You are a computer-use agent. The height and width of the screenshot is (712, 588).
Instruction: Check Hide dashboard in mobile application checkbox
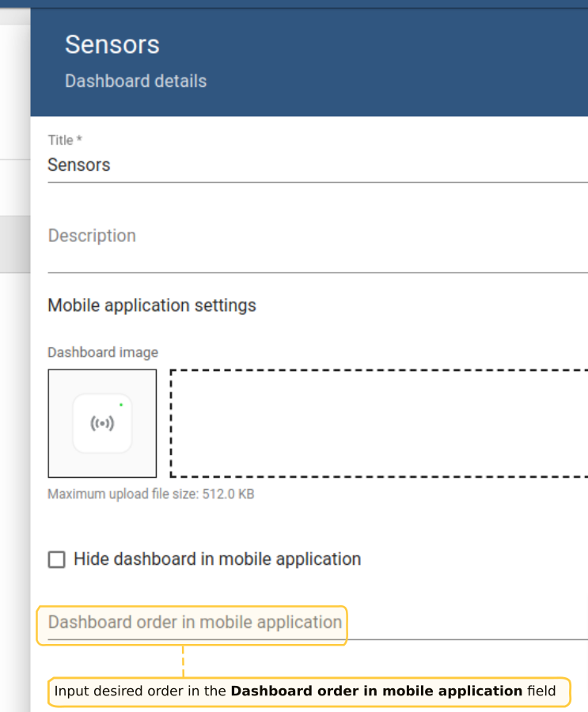[57, 560]
